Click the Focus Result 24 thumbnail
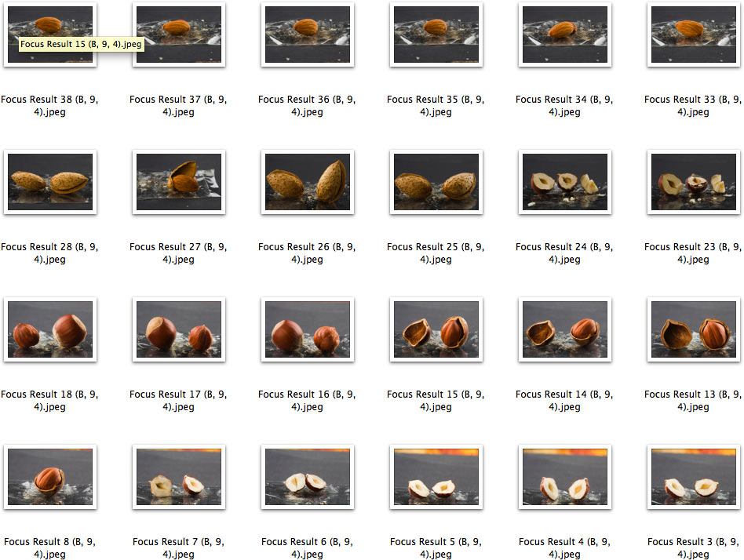This screenshot has height=560, width=744. click(x=565, y=182)
